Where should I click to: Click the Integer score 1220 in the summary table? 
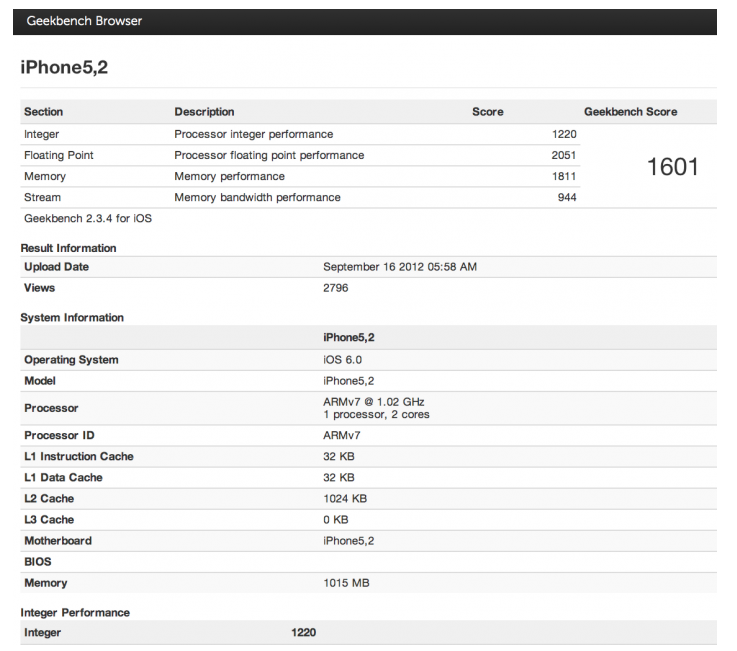(564, 134)
